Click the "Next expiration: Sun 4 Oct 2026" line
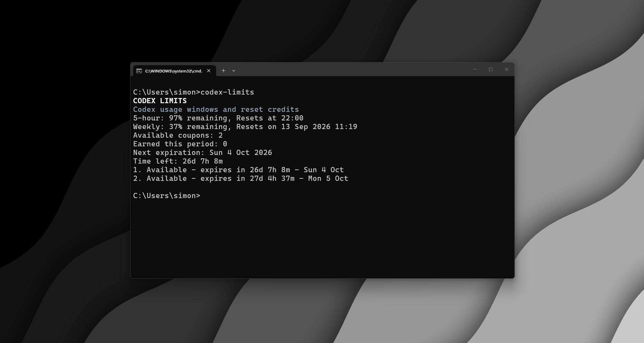The height and width of the screenshot is (343, 644). 203,153
